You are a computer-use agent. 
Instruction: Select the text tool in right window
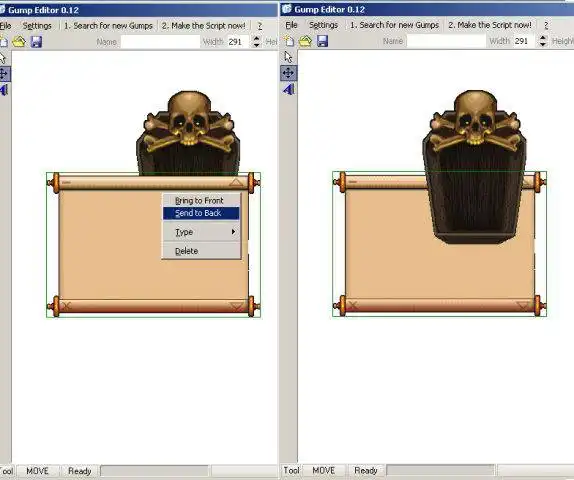[288, 89]
